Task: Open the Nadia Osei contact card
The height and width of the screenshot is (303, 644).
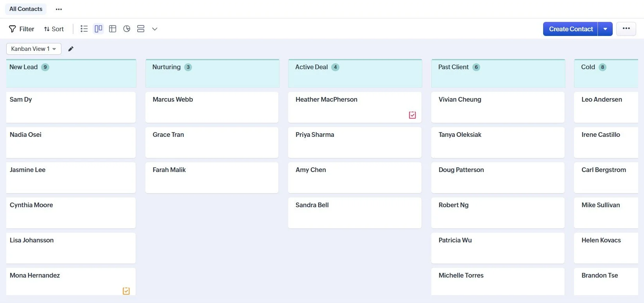Action: pyautogui.click(x=71, y=143)
